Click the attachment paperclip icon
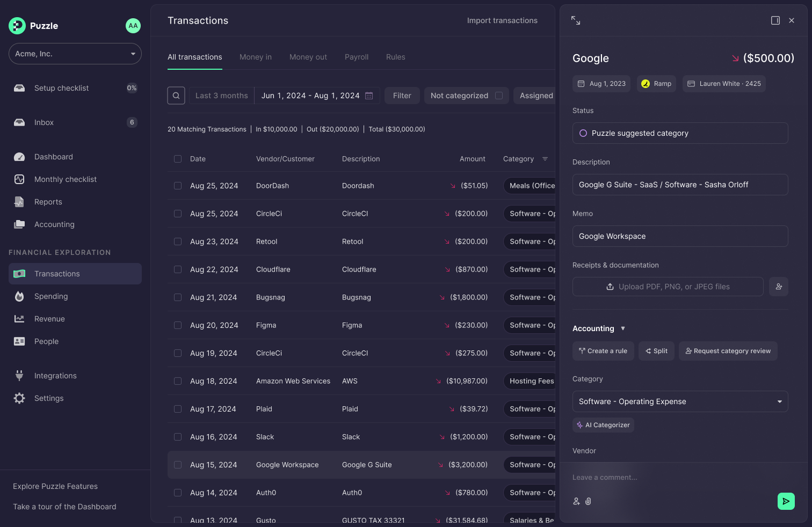This screenshot has height=527, width=812. tap(588, 501)
